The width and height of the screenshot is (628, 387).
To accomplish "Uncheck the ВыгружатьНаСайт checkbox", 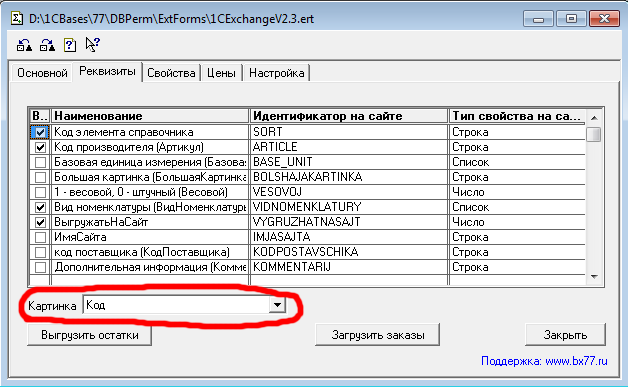I will pyautogui.click(x=40, y=222).
